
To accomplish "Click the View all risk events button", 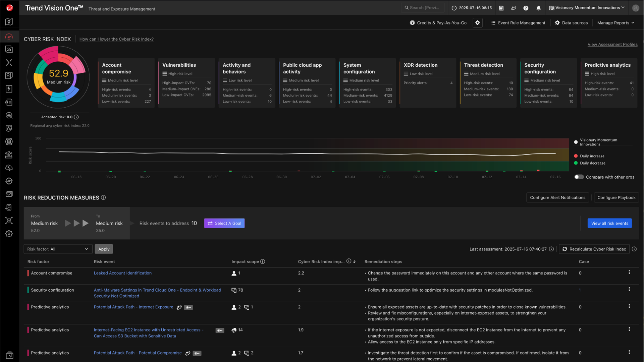I will click(x=609, y=223).
